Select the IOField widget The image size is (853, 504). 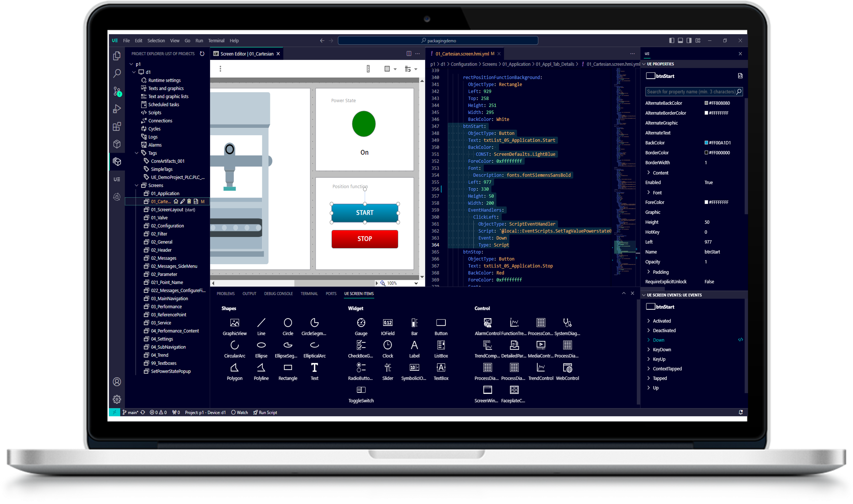tap(388, 327)
